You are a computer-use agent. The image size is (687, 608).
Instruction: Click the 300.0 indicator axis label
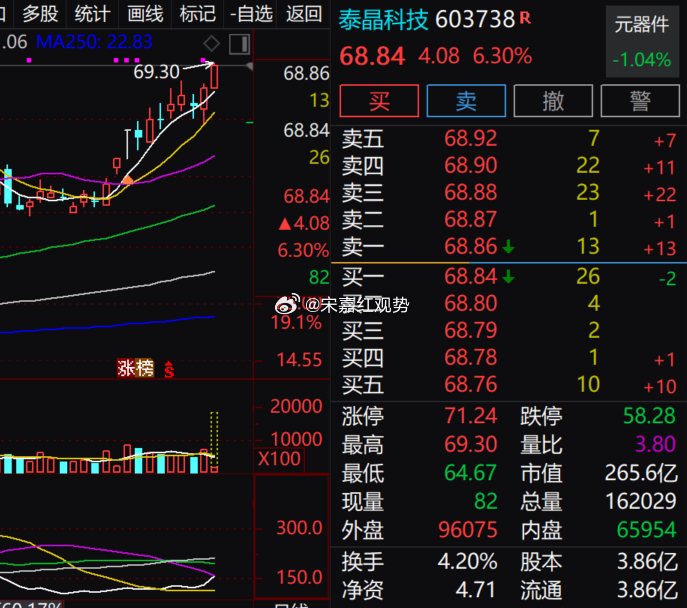(x=299, y=528)
